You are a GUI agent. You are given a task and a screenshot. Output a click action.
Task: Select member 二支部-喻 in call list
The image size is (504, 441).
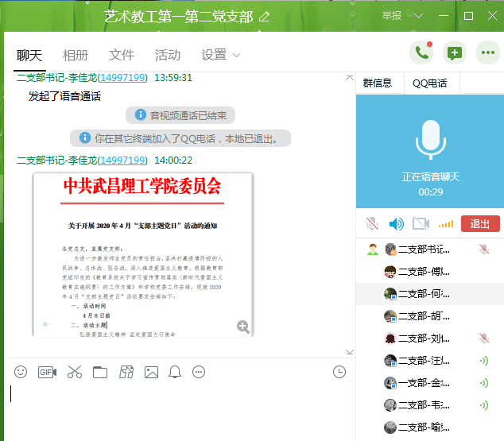[x=430, y=427]
